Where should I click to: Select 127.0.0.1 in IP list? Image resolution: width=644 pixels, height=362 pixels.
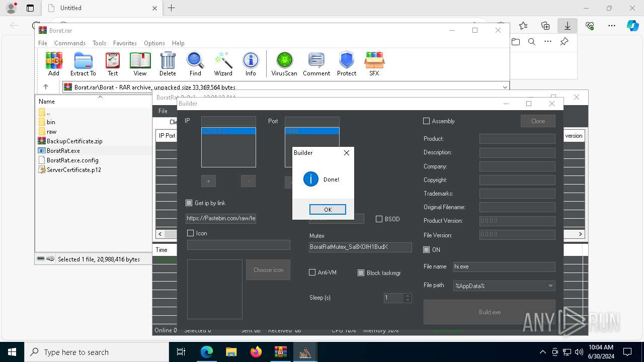(x=228, y=131)
